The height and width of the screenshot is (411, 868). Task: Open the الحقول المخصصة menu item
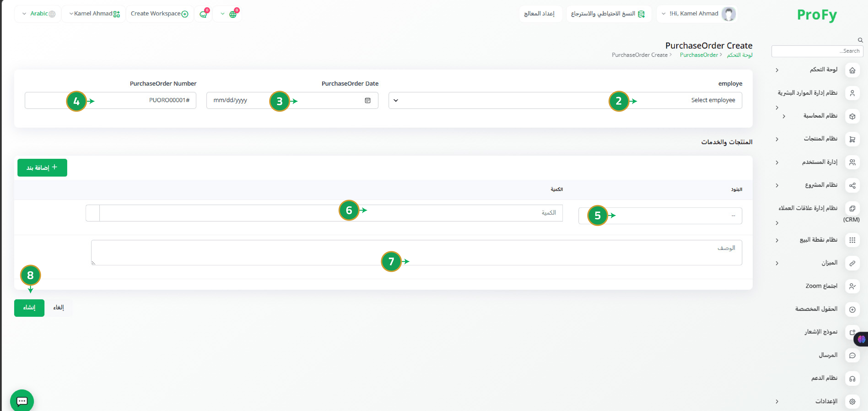tap(816, 309)
